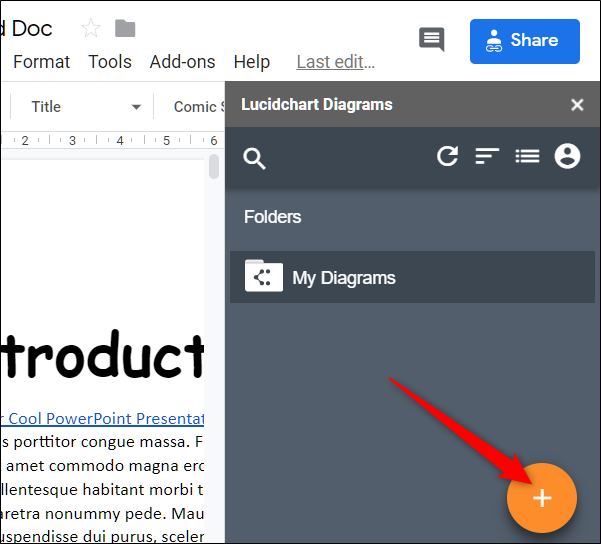Screen dimensions: 601x544
Task: Open the Comic Sans font dropdown
Action: click(x=199, y=107)
